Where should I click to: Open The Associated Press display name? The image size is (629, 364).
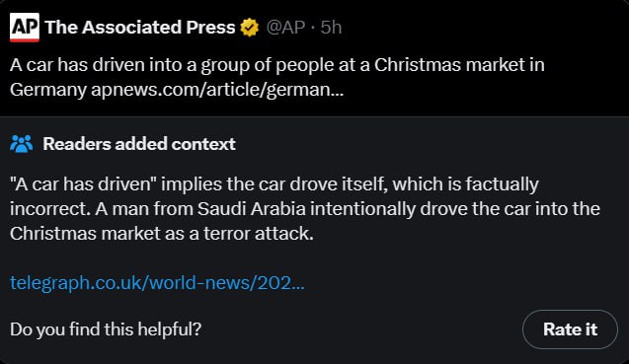[140, 28]
